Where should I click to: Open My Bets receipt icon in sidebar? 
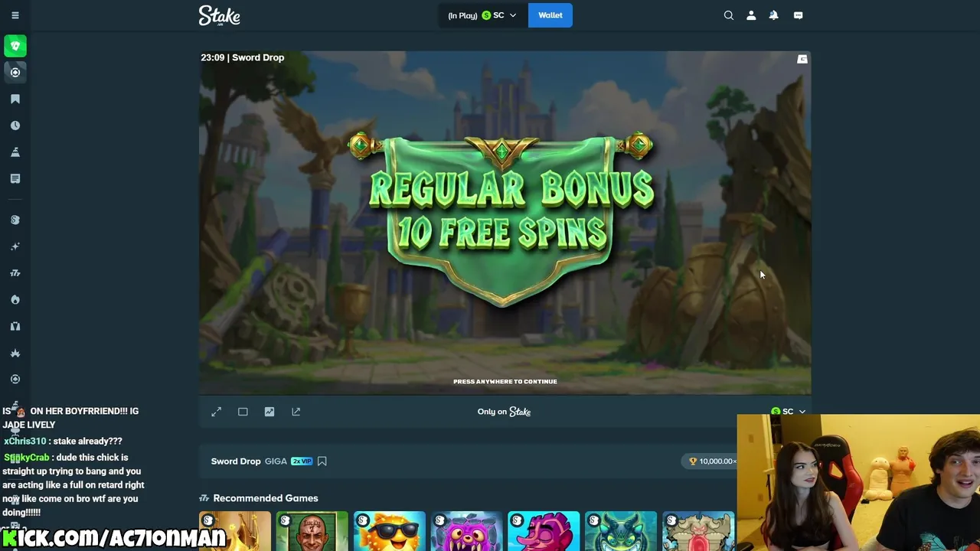pos(15,178)
